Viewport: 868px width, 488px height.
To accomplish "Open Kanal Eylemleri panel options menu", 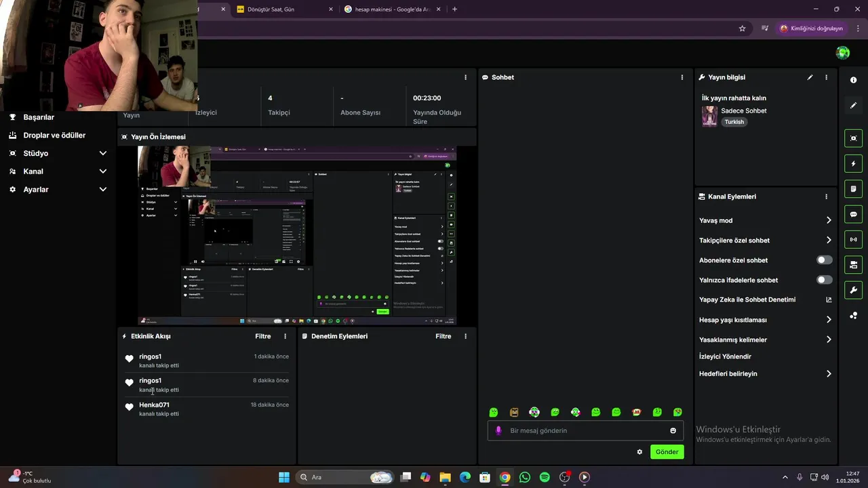I will pyautogui.click(x=826, y=197).
